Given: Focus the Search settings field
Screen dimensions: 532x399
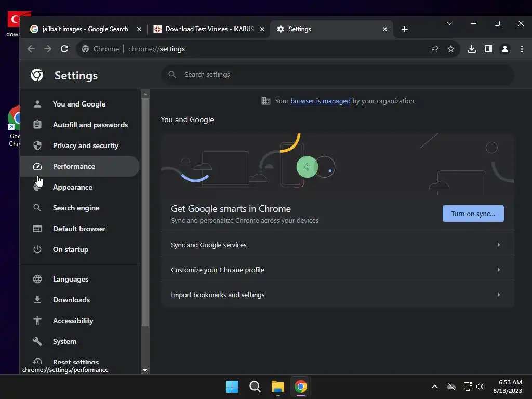Looking at the screenshot, I should pyautogui.click(x=338, y=75).
